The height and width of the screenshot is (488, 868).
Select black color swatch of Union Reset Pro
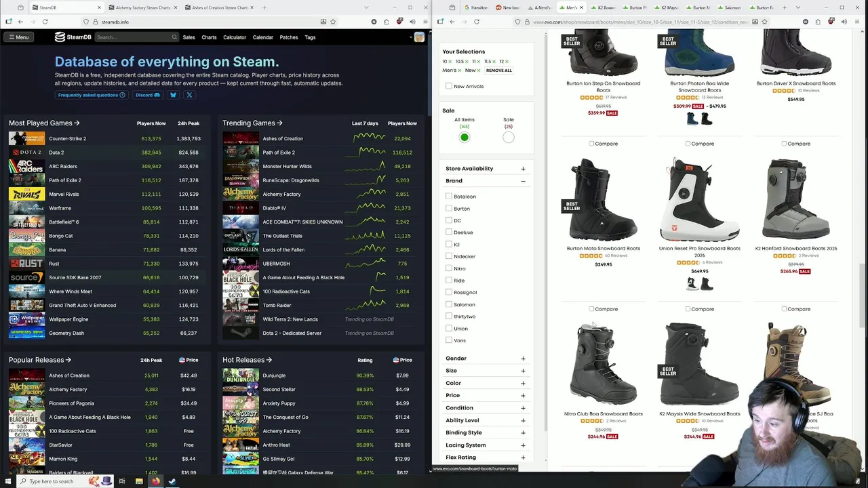click(x=707, y=285)
